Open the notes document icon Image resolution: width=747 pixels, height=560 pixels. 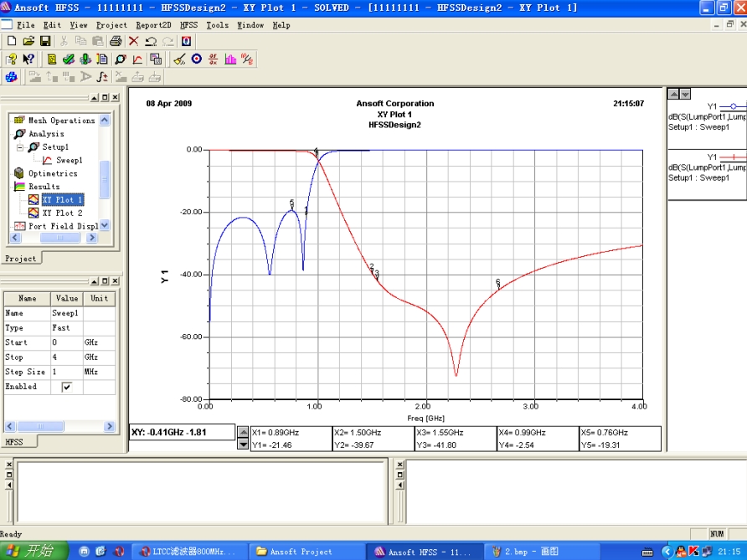coord(102,59)
